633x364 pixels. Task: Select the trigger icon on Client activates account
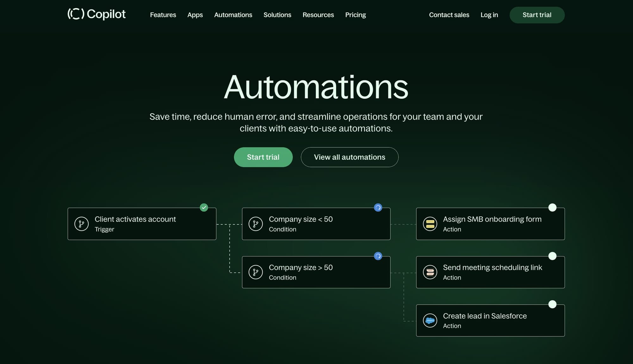pos(81,224)
